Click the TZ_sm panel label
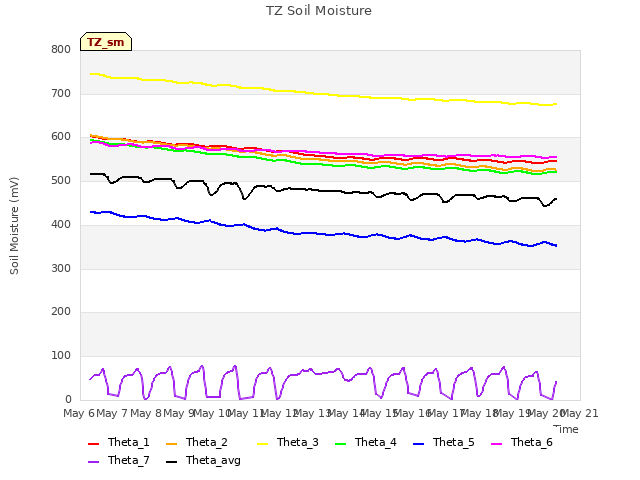This screenshot has width=640, height=480. pos(106,42)
